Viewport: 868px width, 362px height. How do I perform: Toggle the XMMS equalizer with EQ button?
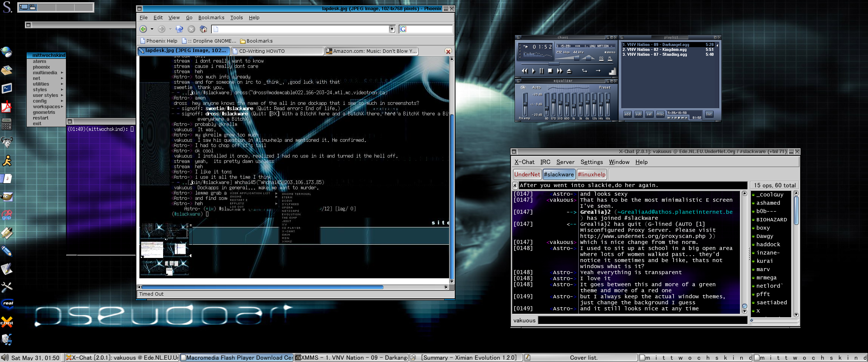(601, 58)
